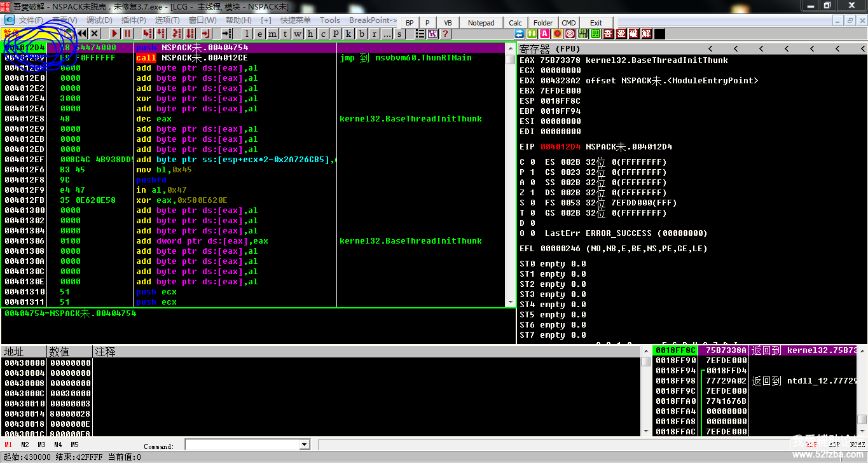Viewport: 868px width, 463px height.
Task: Click the Notepad button
Action: [481, 23]
